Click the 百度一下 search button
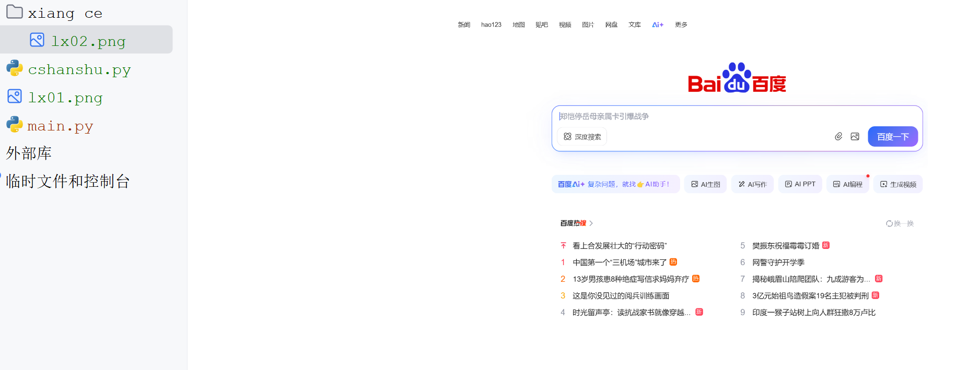 click(893, 136)
